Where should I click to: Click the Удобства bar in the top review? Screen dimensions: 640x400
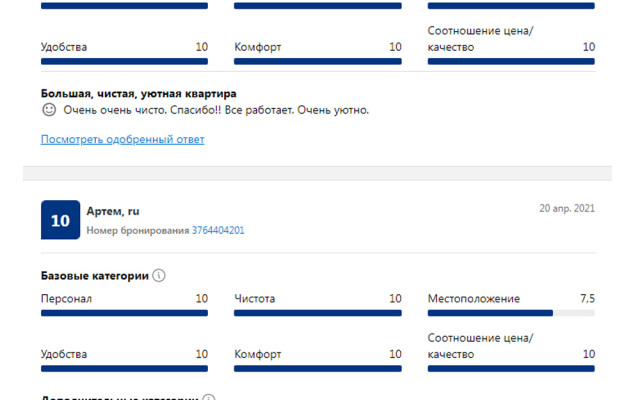pos(124,61)
